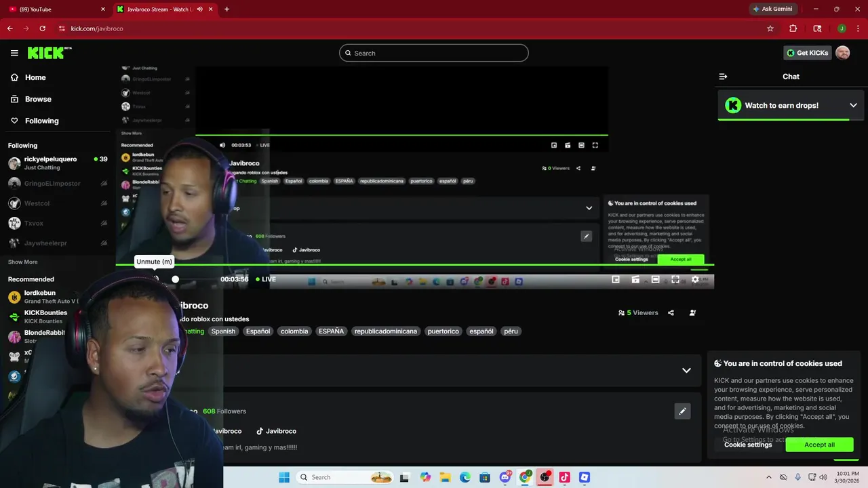Expand Show More under Following
The width and height of the screenshot is (868, 488).
[22, 262]
